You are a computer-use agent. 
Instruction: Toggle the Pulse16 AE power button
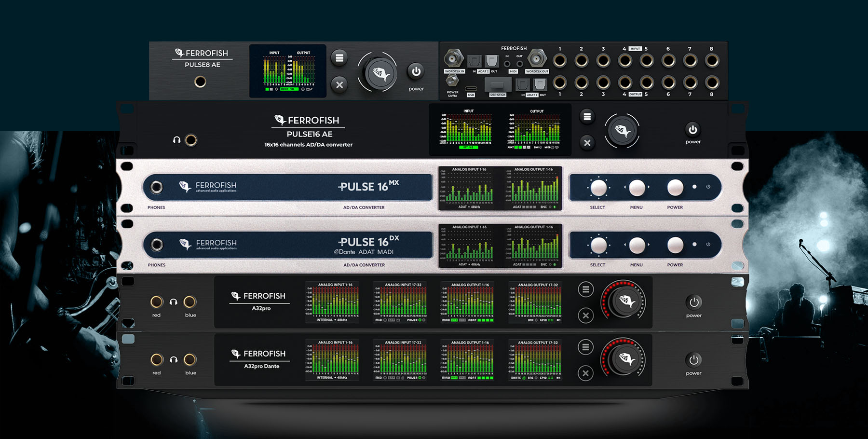(x=692, y=129)
